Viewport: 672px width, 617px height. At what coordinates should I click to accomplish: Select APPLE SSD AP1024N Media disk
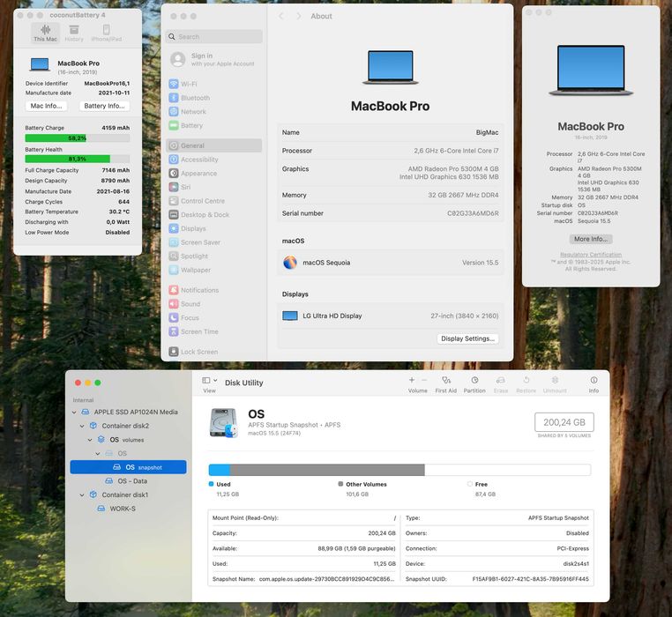(x=128, y=413)
